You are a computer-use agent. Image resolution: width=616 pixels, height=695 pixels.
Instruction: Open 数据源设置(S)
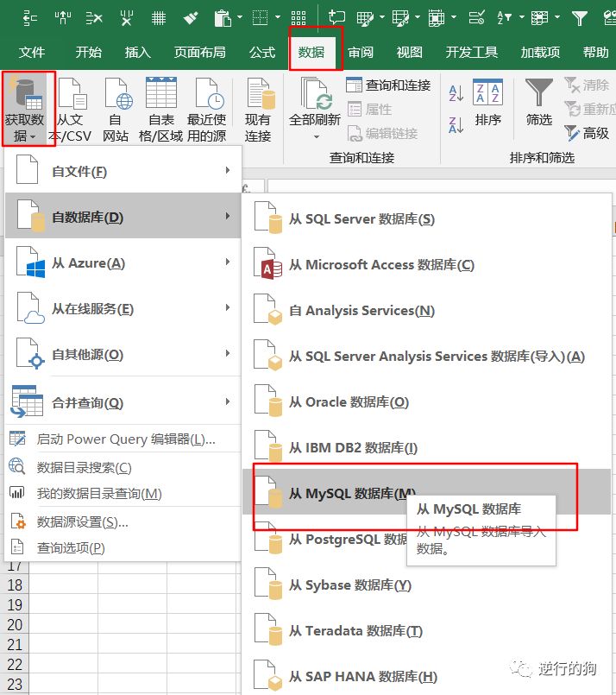pyautogui.click(x=123, y=522)
